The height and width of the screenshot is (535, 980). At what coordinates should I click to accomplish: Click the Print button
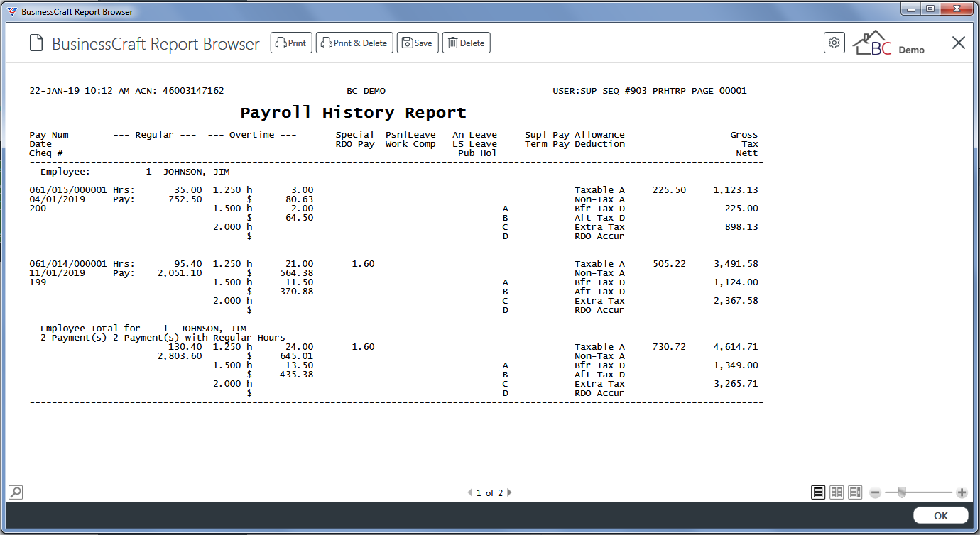pyautogui.click(x=291, y=43)
